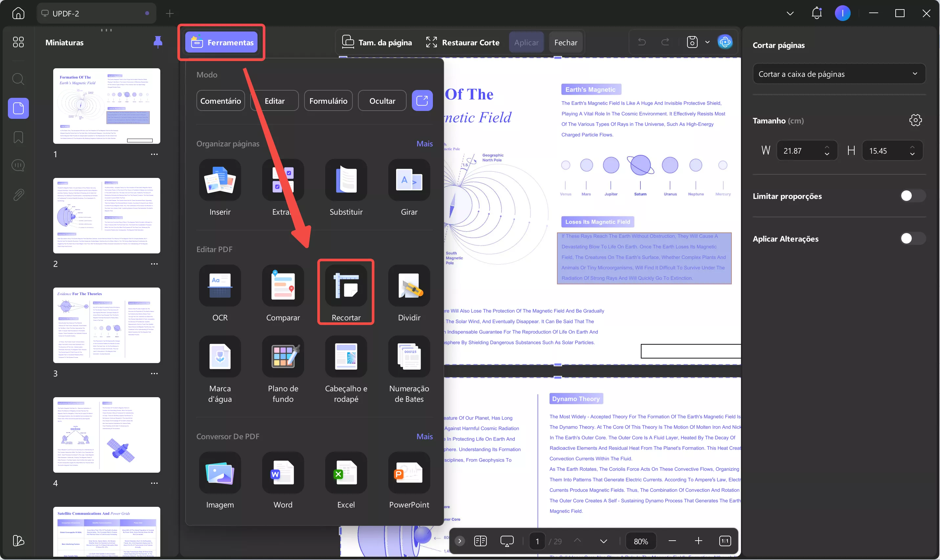Image resolution: width=940 pixels, height=560 pixels.
Task: Click the Restaurar Corte button
Action: [463, 42]
